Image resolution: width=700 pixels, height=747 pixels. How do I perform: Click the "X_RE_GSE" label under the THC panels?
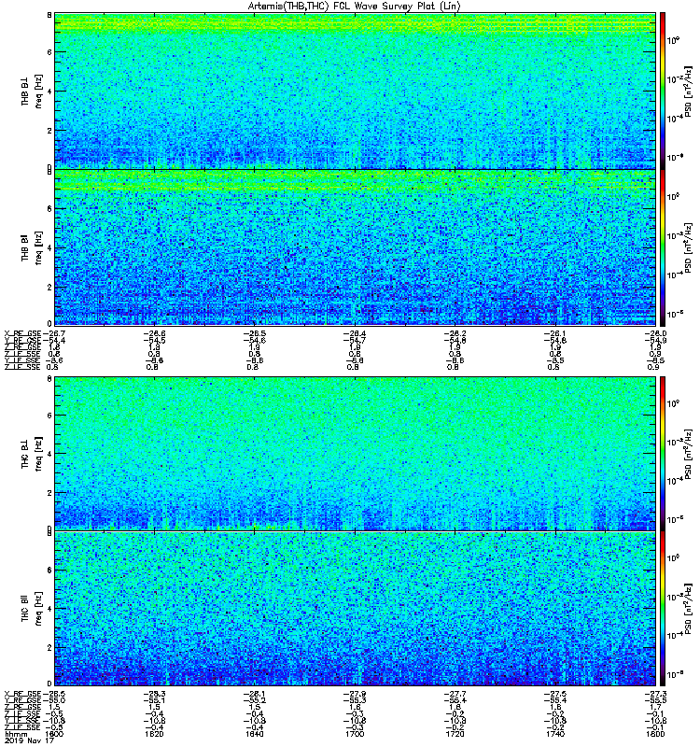[22, 694]
